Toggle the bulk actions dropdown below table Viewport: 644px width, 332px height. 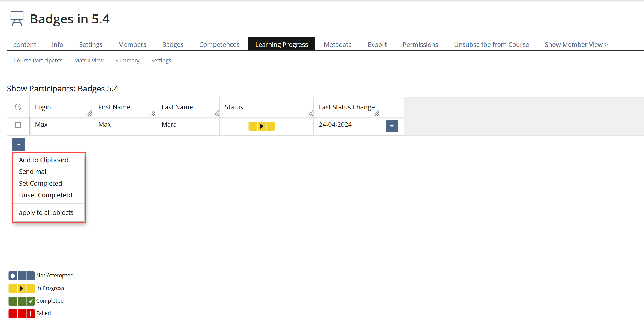coord(19,145)
